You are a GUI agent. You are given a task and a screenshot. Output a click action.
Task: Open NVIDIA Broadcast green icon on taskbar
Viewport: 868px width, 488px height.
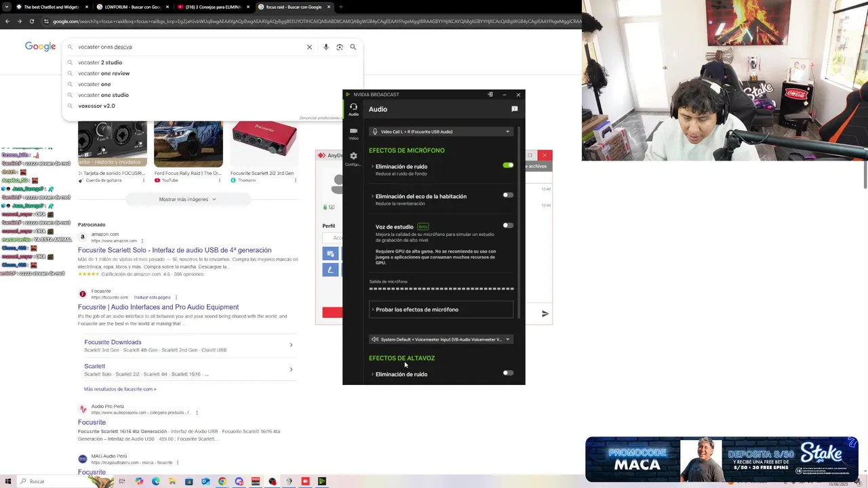point(322,481)
